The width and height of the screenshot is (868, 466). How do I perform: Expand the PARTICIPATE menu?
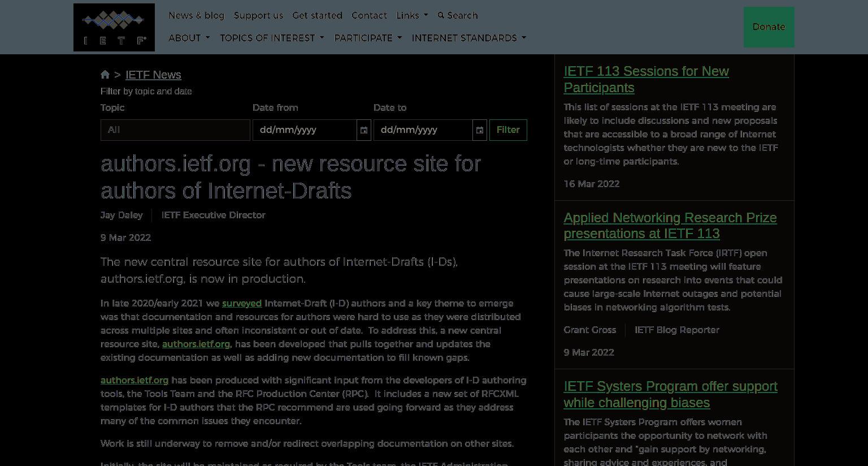368,38
